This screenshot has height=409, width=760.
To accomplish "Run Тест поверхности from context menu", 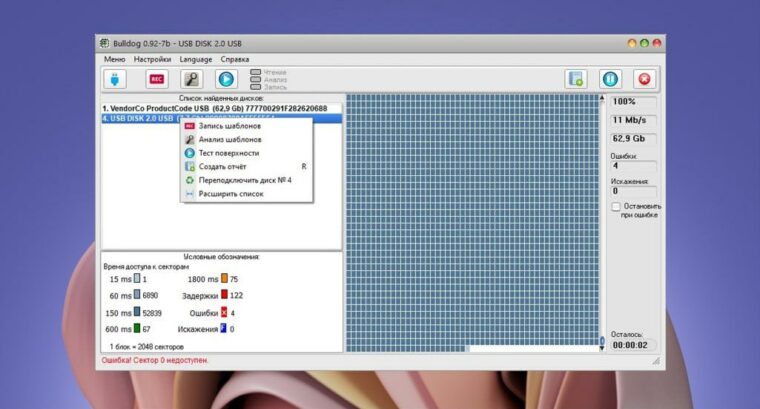I will (228, 153).
